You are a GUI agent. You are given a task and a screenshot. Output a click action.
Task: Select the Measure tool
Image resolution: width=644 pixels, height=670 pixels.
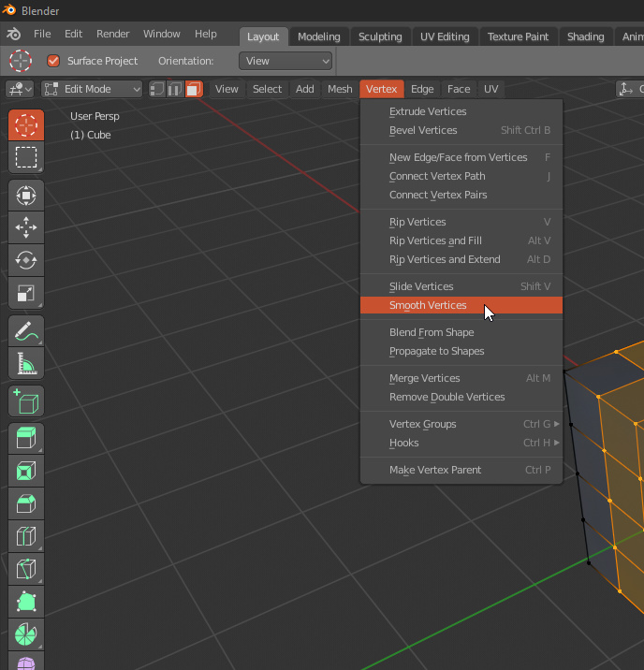26,363
